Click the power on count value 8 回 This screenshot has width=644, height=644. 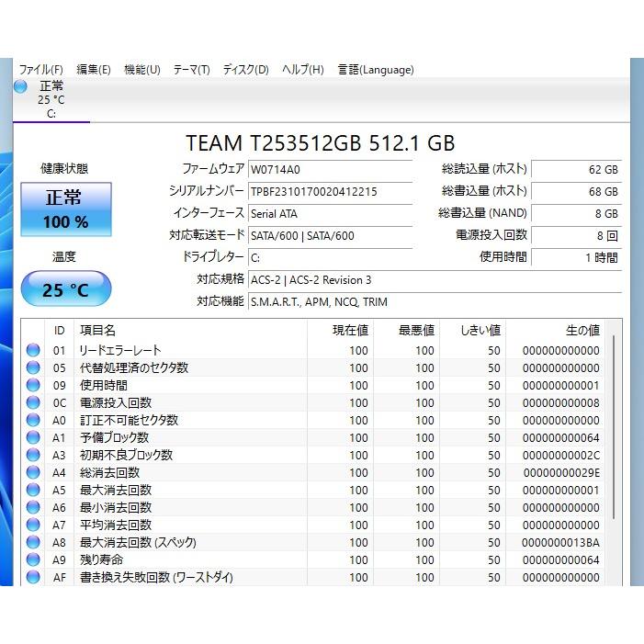(576, 236)
